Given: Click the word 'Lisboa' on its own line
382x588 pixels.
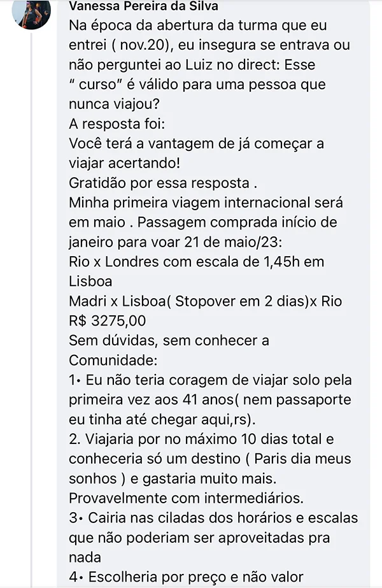Looking at the screenshot, I should tap(90, 281).
